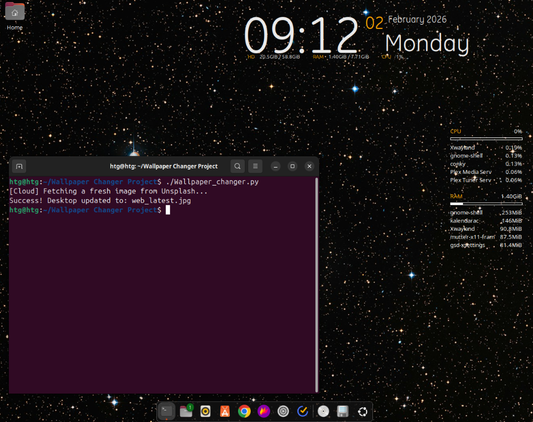The image size is (533, 422).
Task: Click the Plex Tuner Serv process entry
Action: pyautogui.click(x=486, y=180)
